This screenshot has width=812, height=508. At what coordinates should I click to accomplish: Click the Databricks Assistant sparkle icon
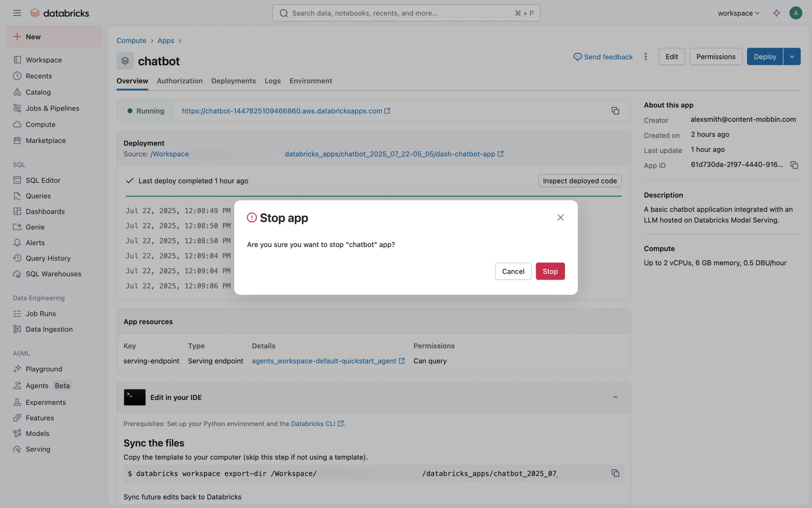click(776, 13)
